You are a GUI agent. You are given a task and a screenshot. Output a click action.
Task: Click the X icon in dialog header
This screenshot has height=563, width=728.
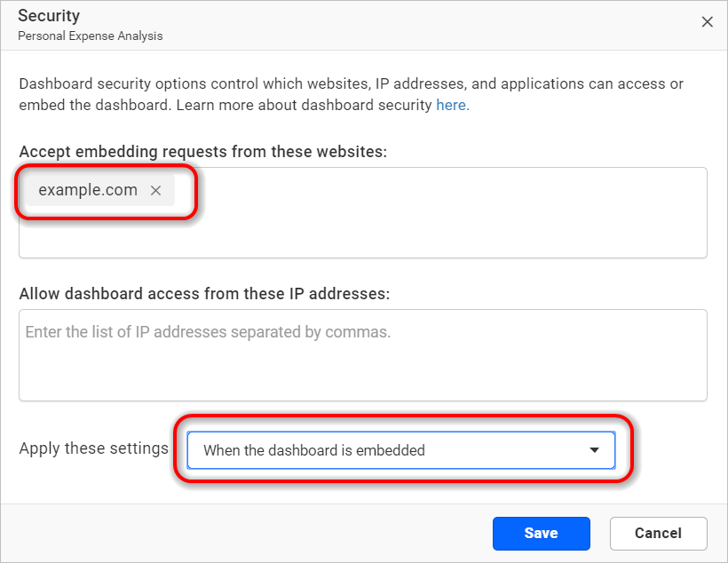click(x=708, y=22)
